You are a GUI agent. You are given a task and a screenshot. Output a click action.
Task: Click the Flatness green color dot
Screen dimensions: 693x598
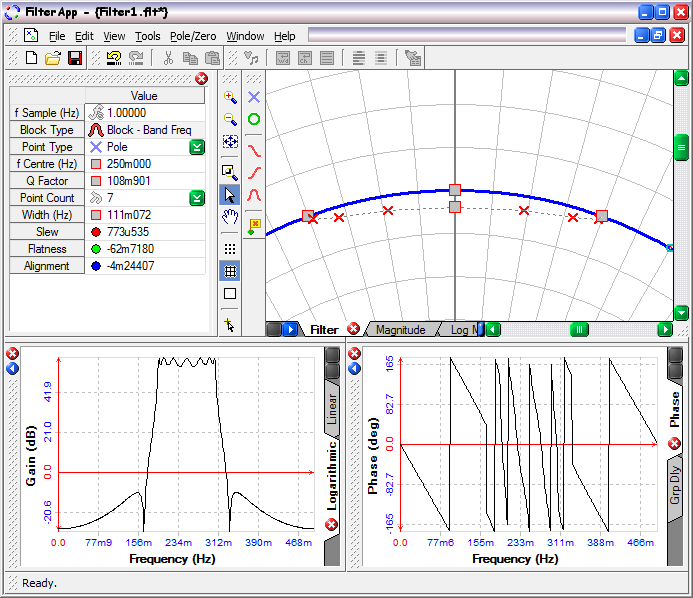click(x=96, y=249)
